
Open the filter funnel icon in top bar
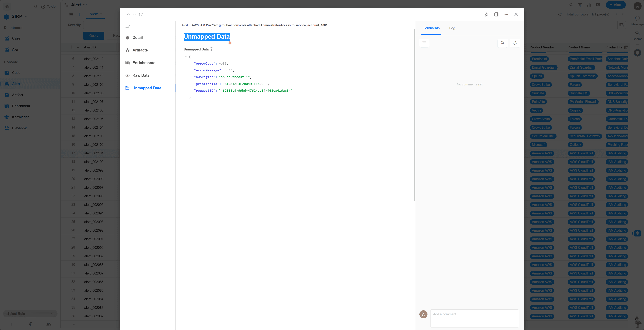coord(580,5)
